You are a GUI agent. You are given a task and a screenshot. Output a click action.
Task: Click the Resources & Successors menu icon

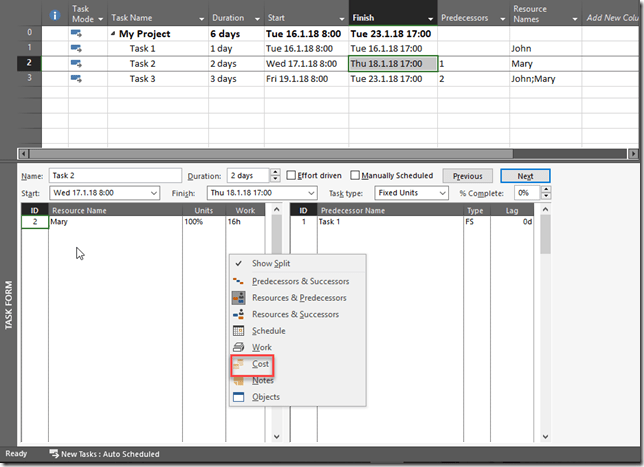click(238, 314)
